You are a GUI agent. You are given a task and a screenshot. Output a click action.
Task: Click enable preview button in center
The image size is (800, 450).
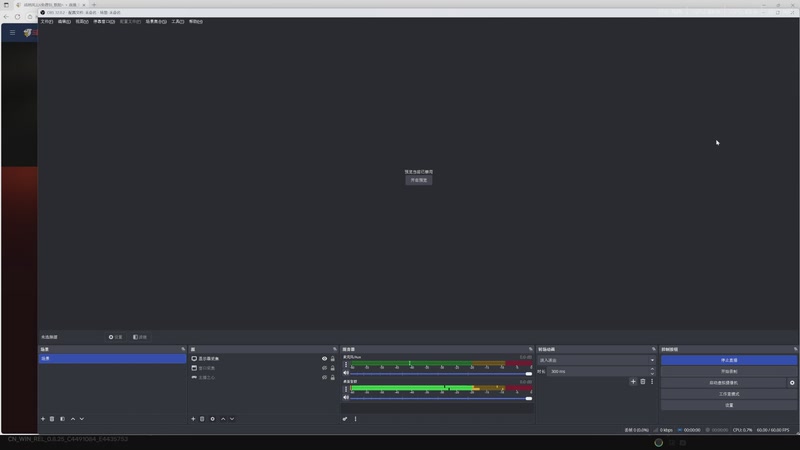pyautogui.click(x=419, y=180)
